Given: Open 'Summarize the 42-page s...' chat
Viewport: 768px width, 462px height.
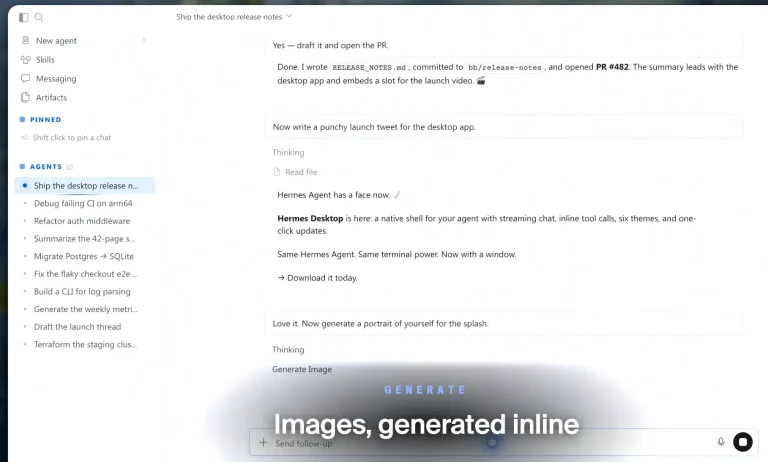Looking at the screenshot, I should click(x=85, y=239).
